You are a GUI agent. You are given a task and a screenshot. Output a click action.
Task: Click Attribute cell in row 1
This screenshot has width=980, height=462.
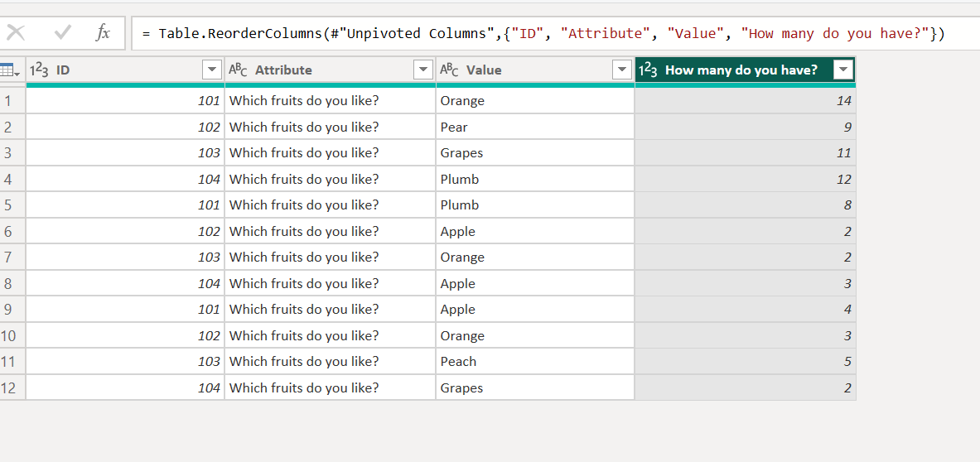[330, 100]
